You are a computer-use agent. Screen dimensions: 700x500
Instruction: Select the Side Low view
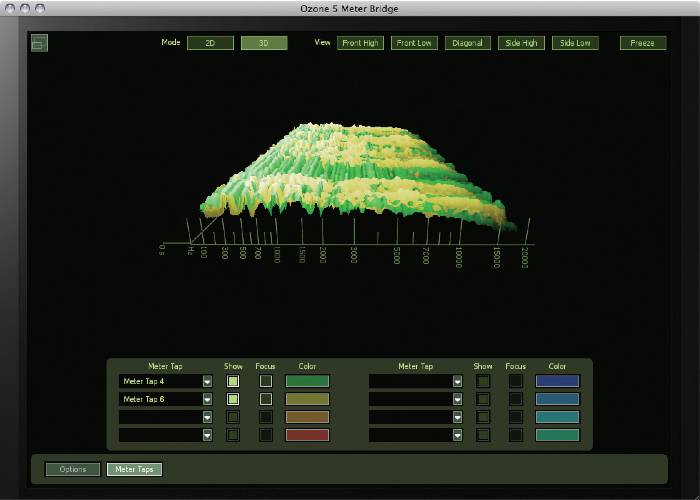coord(575,43)
